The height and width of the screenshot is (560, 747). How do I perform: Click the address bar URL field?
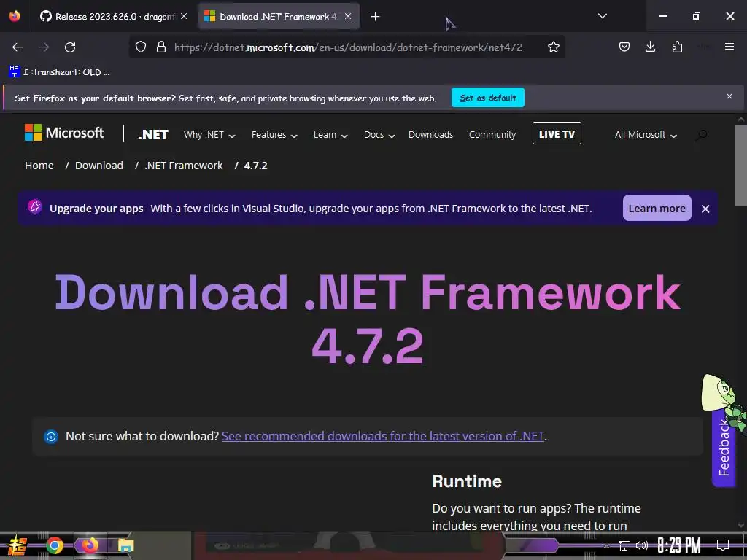(x=348, y=47)
